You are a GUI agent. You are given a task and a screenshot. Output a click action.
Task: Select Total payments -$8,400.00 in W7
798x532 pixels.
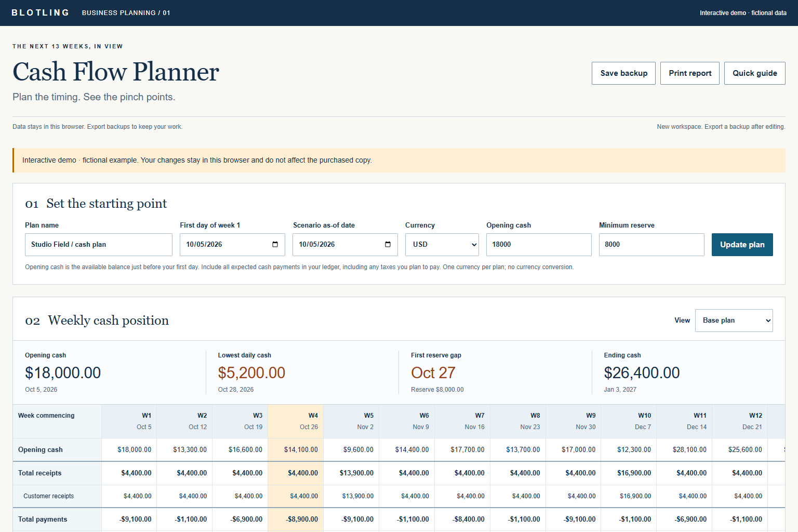coord(462,520)
